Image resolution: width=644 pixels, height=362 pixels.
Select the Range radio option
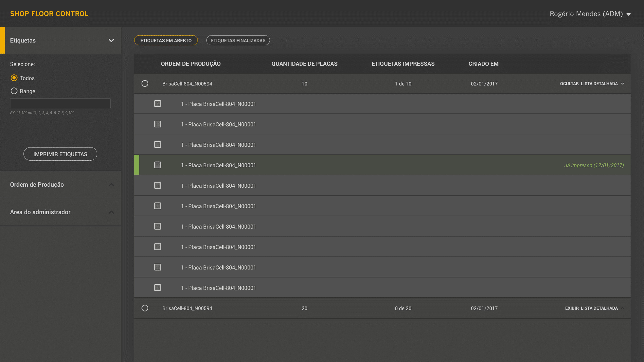14,91
